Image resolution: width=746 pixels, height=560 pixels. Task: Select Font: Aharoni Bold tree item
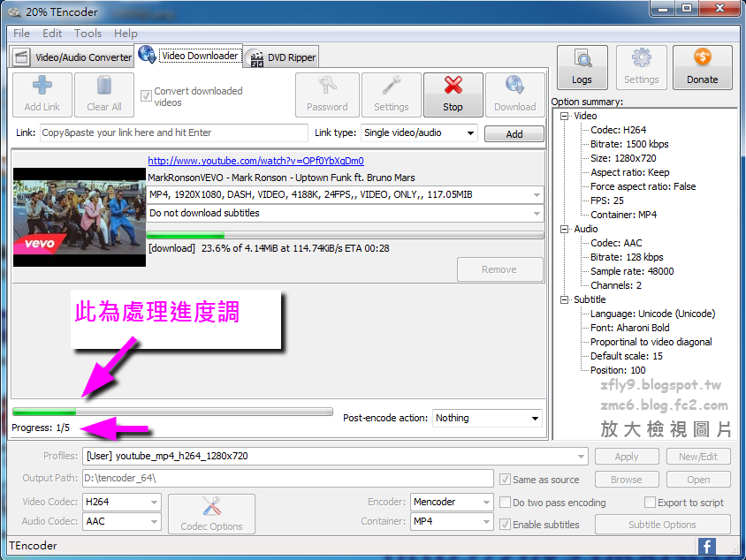click(630, 328)
